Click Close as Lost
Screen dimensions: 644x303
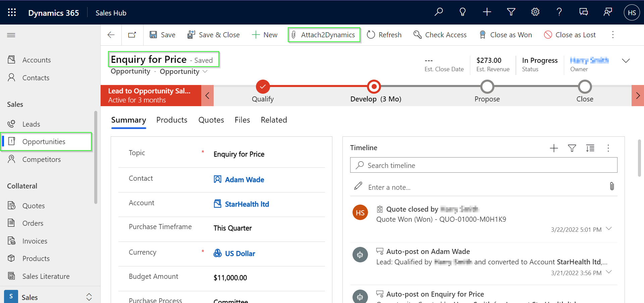click(x=570, y=35)
